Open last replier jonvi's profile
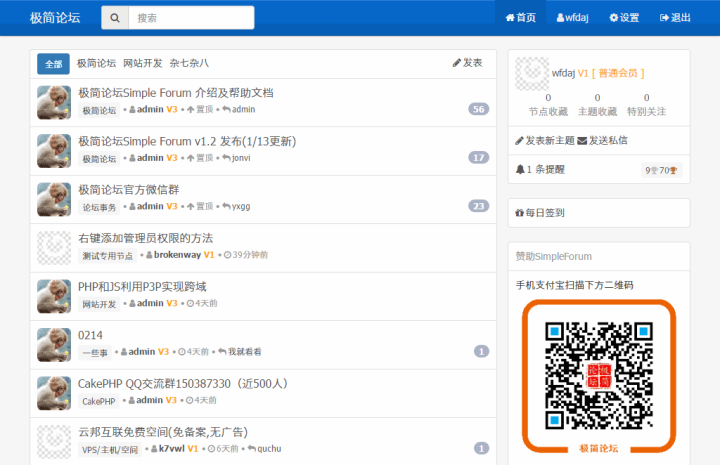 pyautogui.click(x=241, y=158)
